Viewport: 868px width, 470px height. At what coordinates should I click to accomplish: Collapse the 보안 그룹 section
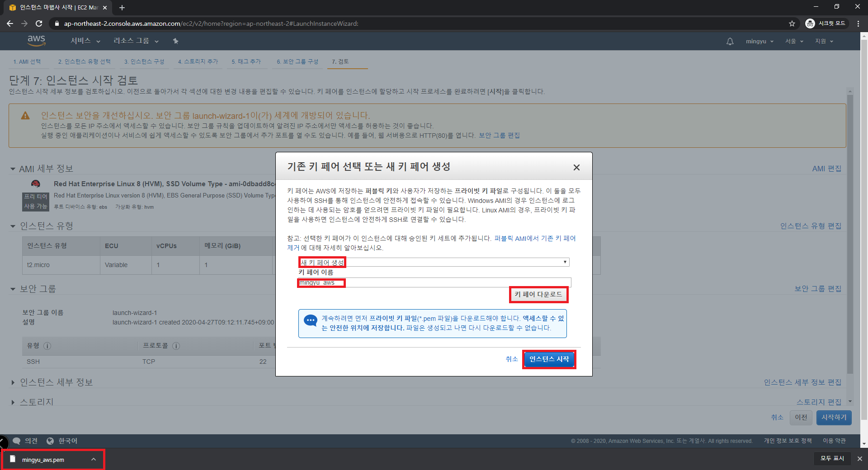tap(13, 289)
